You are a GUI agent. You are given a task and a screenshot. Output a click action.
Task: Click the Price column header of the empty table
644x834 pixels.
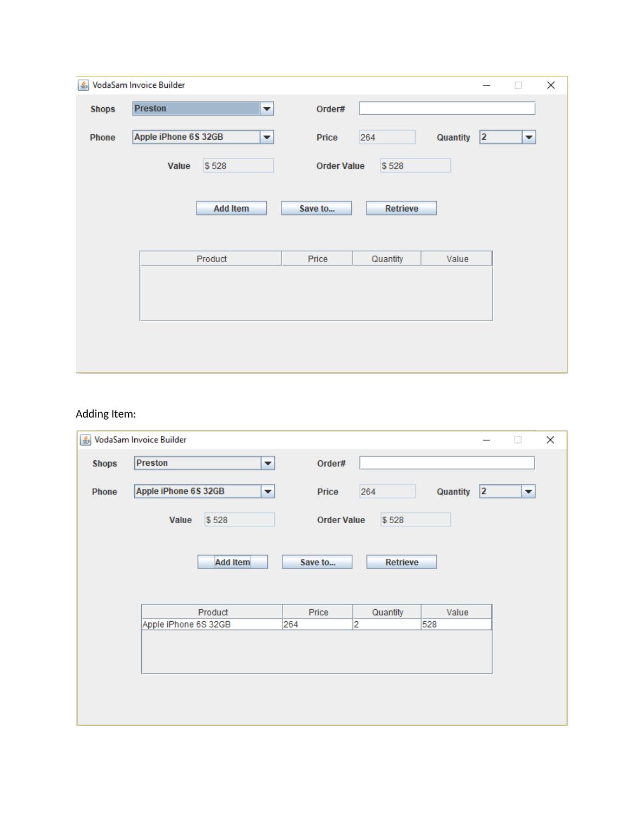point(317,259)
